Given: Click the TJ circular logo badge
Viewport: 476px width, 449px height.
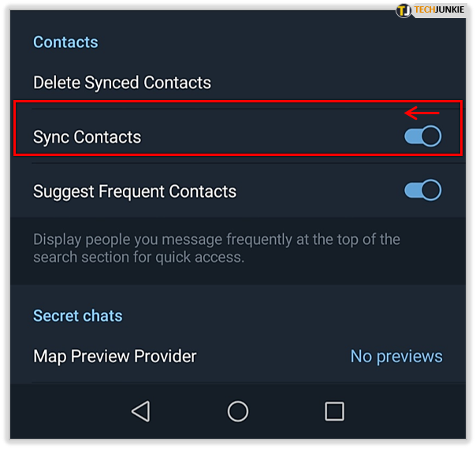Looking at the screenshot, I should tap(403, 10).
